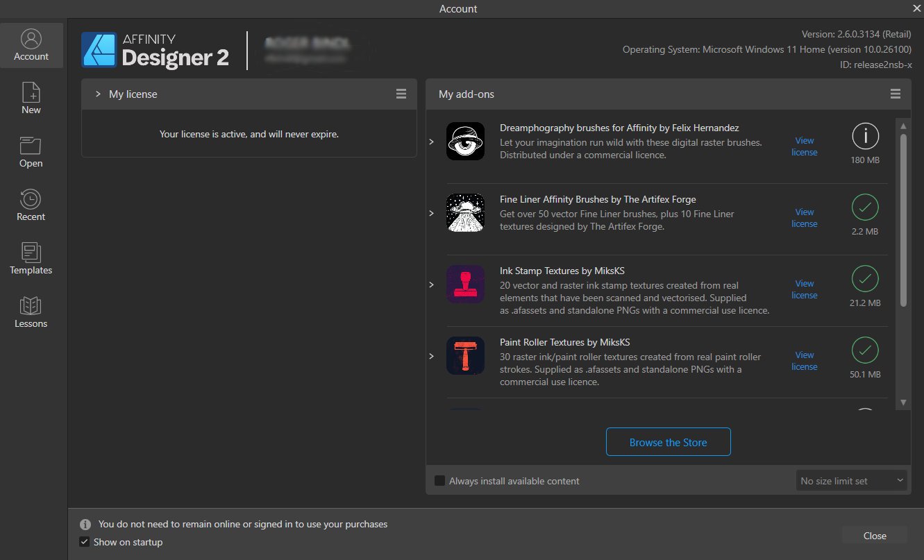Click installed checkmark icon for Ink Stamp Textures

pos(865,280)
